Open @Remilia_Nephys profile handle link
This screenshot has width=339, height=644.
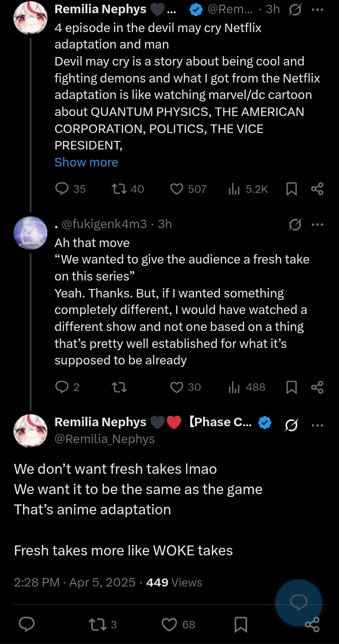[x=105, y=439]
